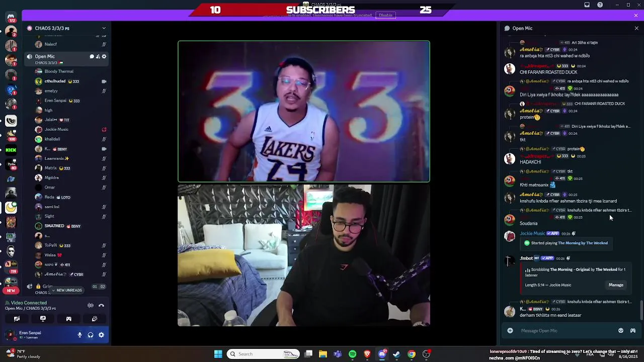Screen dimensions: 644x362
Task: Open OBS Studio from the taskbar
Action: [x=426, y=354]
